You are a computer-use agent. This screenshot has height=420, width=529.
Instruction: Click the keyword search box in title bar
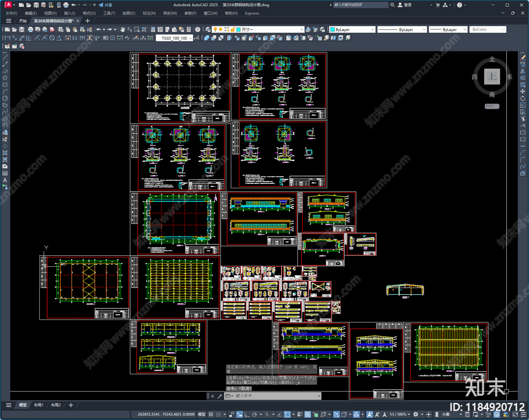361,5
